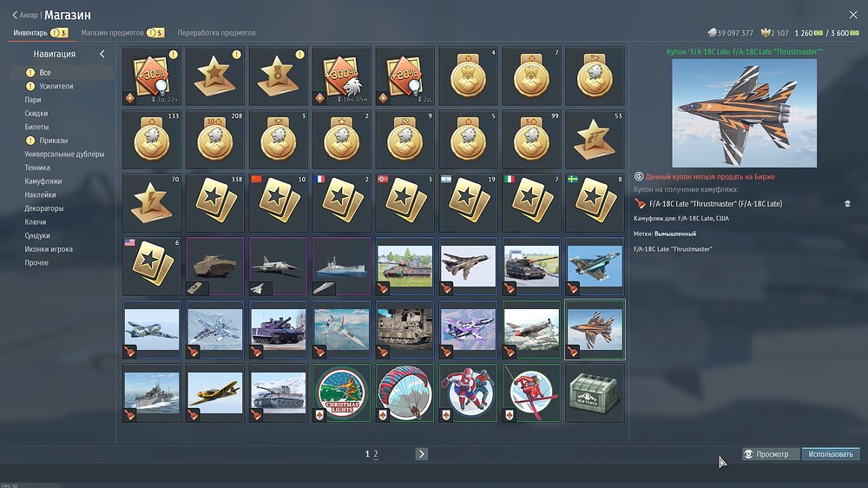The image size is (868, 488).
Task: Filter by Камуфляжи in navigation
Action: (x=43, y=181)
